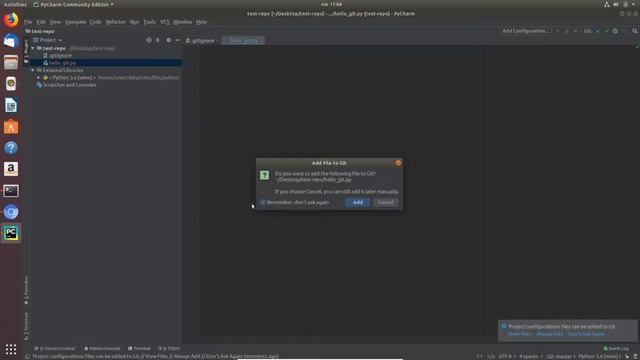
Task: Collapse External Libraries node arrow
Action: pyautogui.click(x=33, y=70)
